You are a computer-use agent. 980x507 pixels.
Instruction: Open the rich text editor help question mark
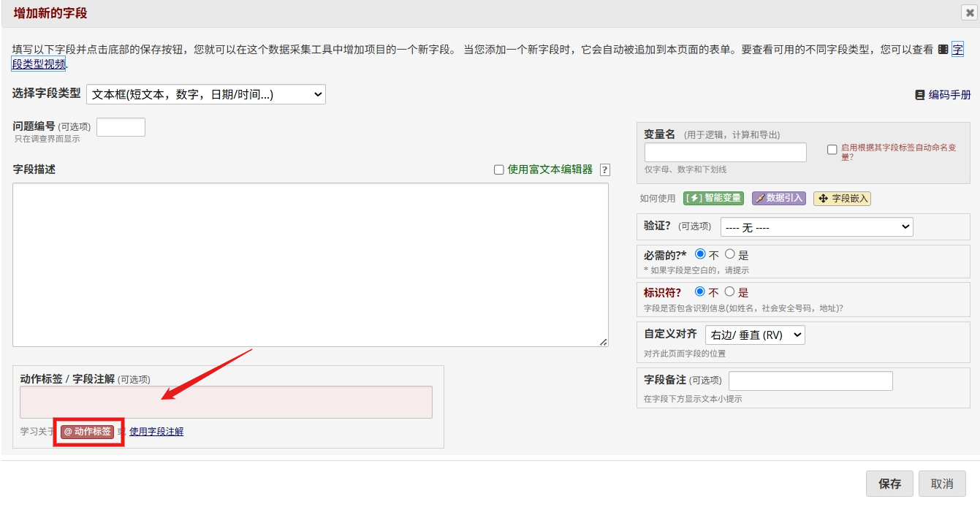604,169
